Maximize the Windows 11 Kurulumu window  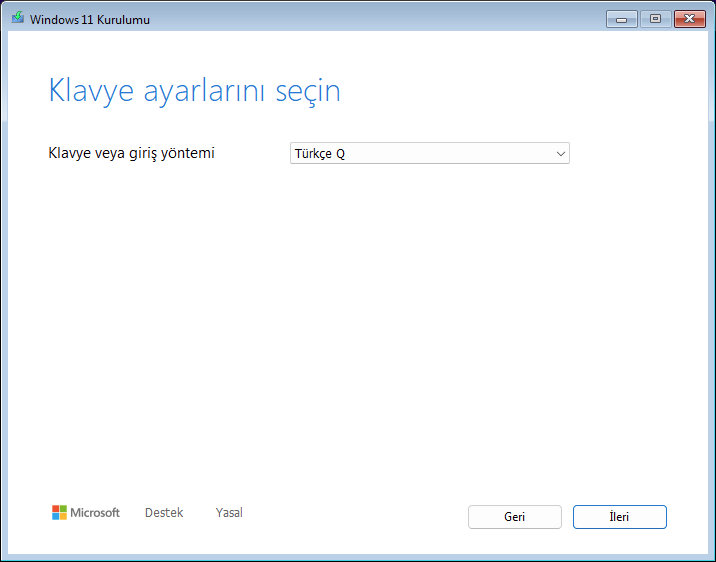click(x=655, y=19)
